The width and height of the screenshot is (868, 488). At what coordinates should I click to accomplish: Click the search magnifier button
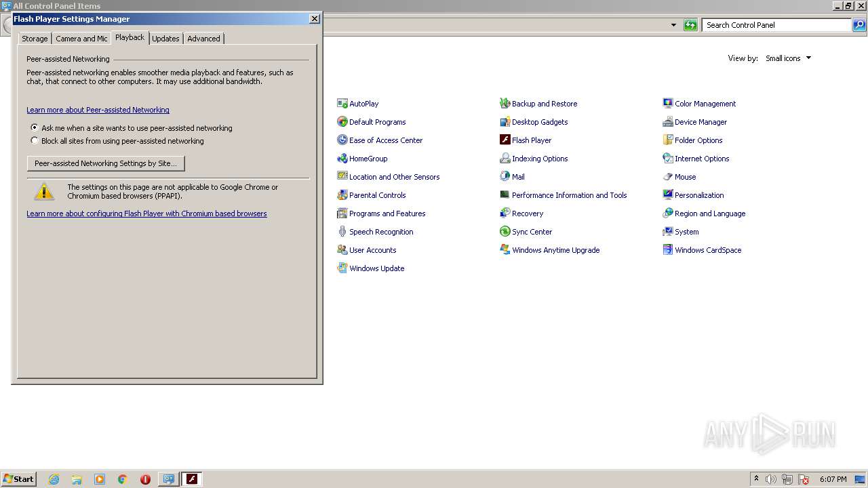pos(859,25)
